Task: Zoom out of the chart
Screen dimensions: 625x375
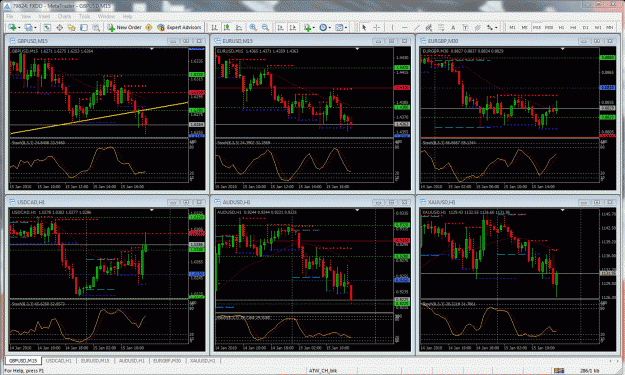Action: 265,27
